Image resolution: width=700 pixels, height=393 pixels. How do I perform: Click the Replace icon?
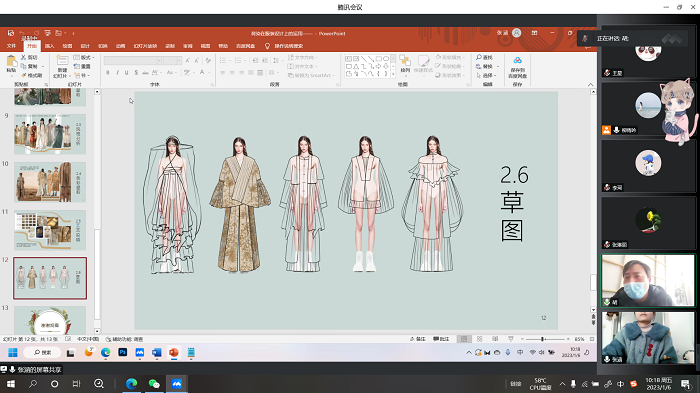tap(479, 66)
